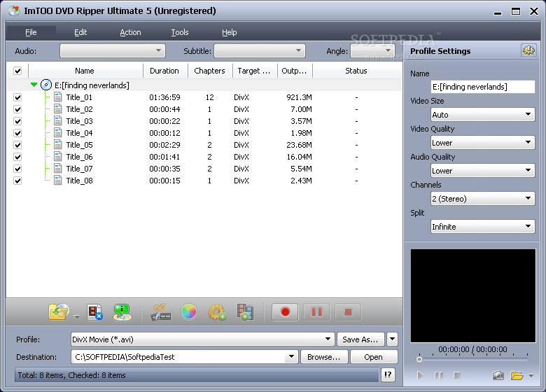The width and height of the screenshot is (546, 392).
Task: Open the scissors clip tool
Action: (160, 312)
